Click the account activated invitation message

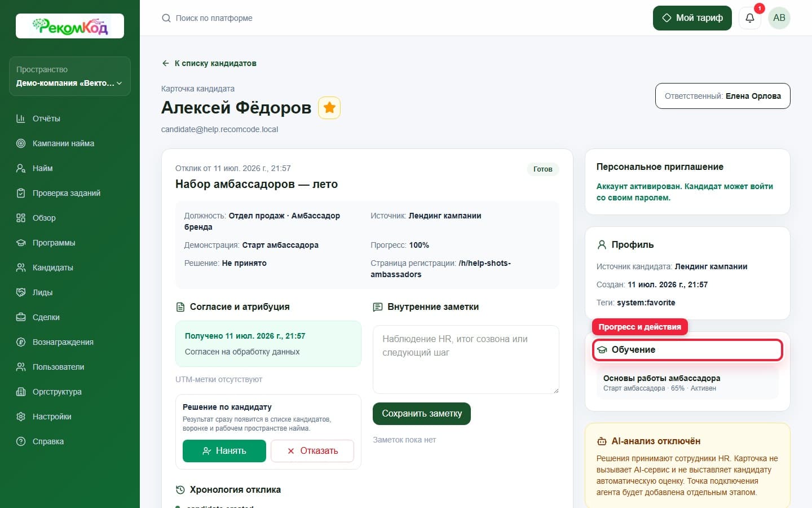(x=685, y=192)
